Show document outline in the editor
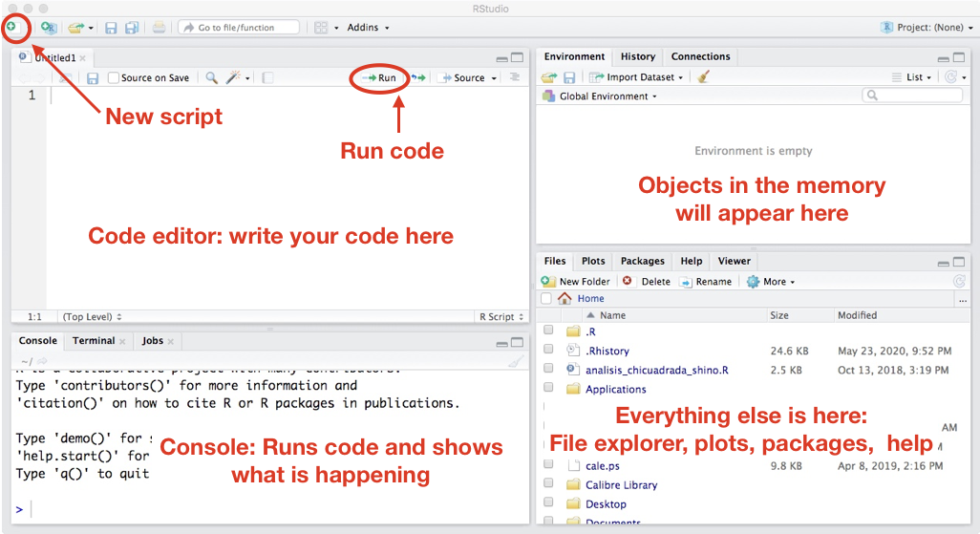Image resolution: width=980 pixels, height=534 pixels. pos(515,77)
